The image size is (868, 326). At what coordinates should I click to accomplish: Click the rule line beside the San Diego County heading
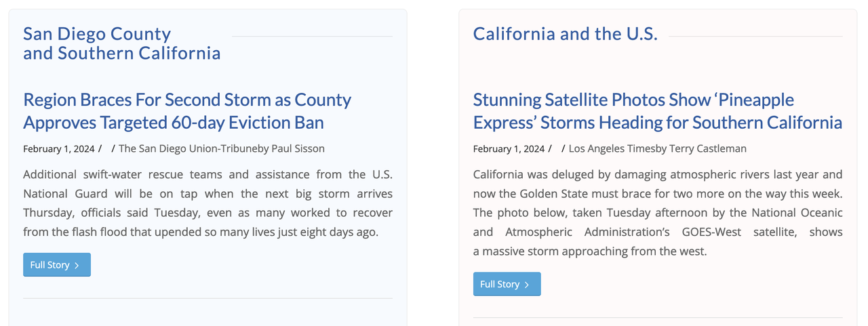point(312,37)
